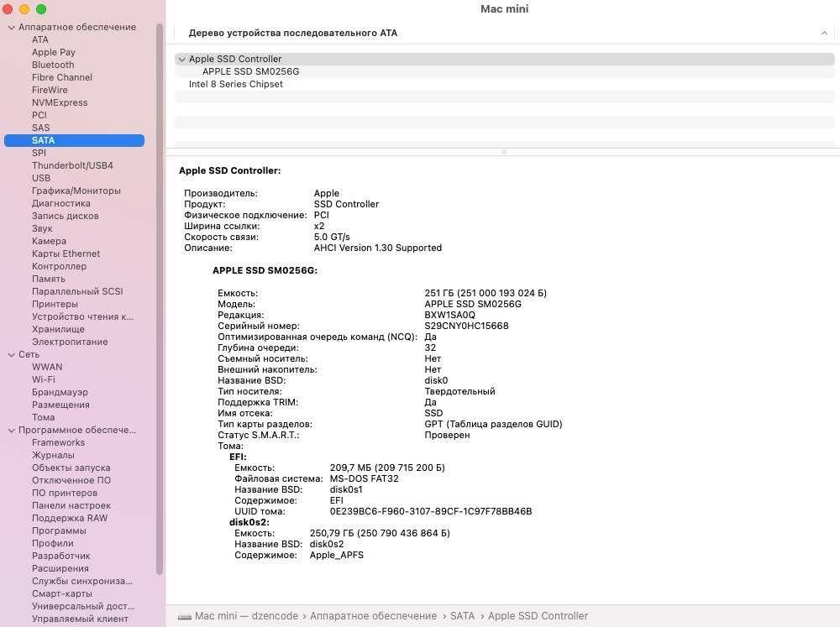
Task: Open Программы sidebar item
Action: point(59,530)
